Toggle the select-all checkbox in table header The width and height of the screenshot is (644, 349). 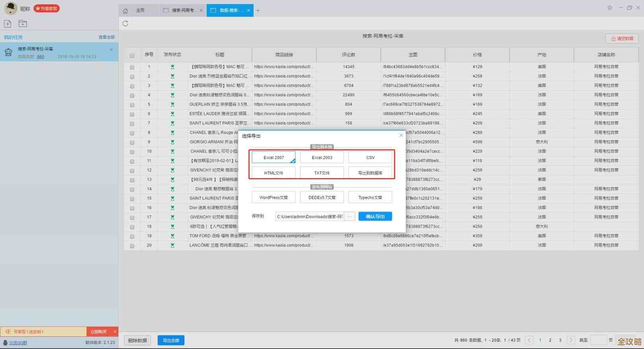coord(132,56)
